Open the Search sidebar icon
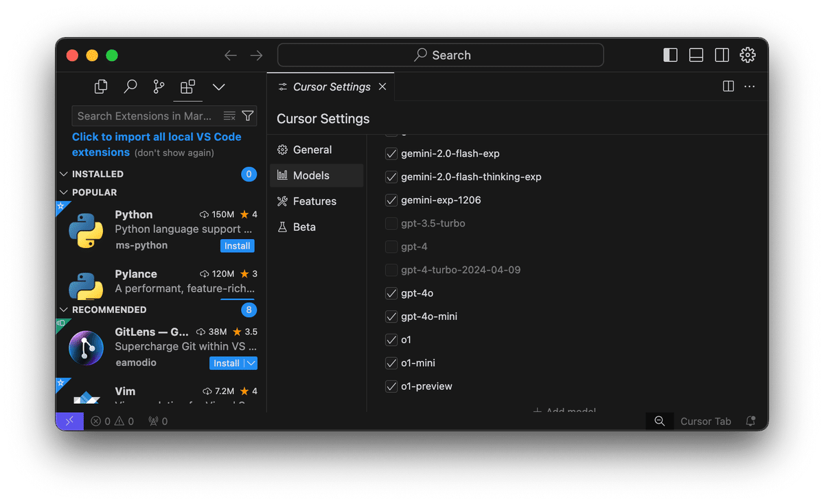 point(130,87)
